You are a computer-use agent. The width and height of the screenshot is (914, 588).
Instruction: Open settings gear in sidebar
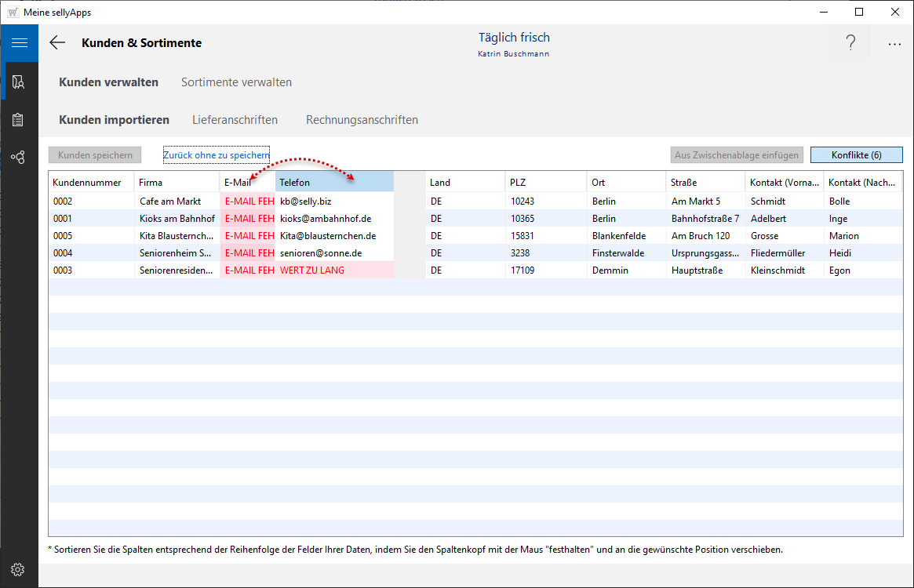pyautogui.click(x=19, y=569)
